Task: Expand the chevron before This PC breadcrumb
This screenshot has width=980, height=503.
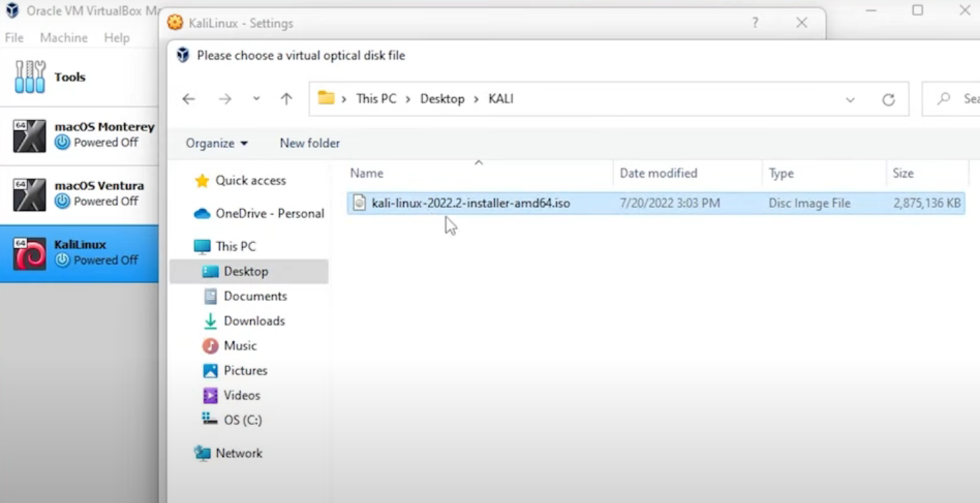Action: [x=345, y=99]
